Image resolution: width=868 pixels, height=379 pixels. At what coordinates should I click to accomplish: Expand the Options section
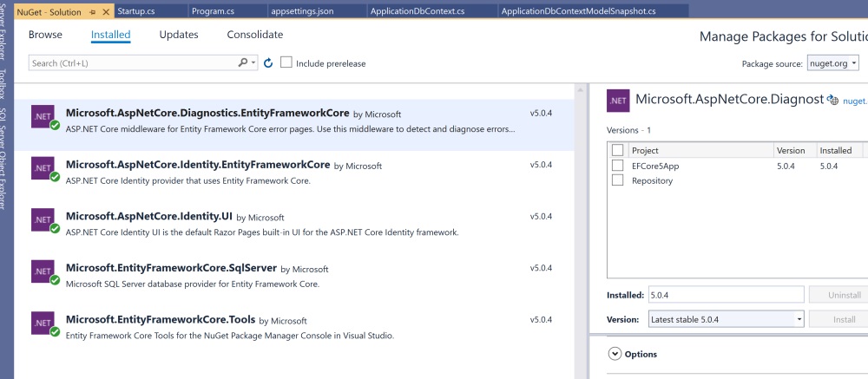615,354
